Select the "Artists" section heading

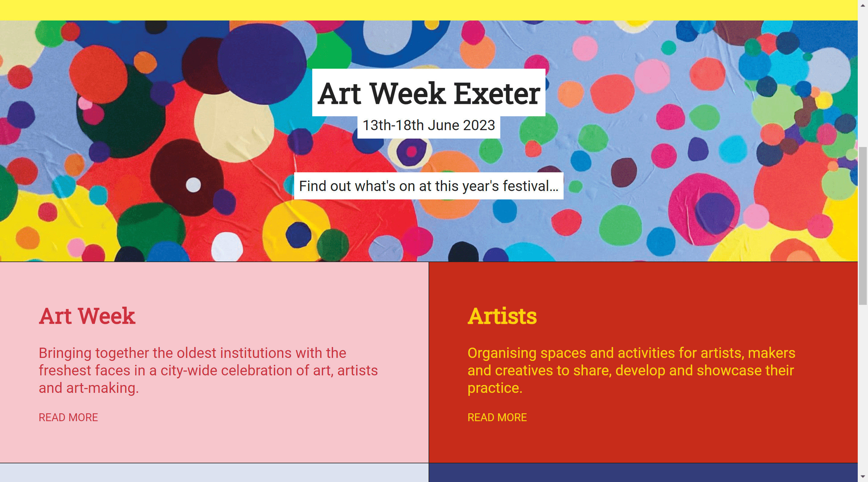pyautogui.click(x=502, y=316)
